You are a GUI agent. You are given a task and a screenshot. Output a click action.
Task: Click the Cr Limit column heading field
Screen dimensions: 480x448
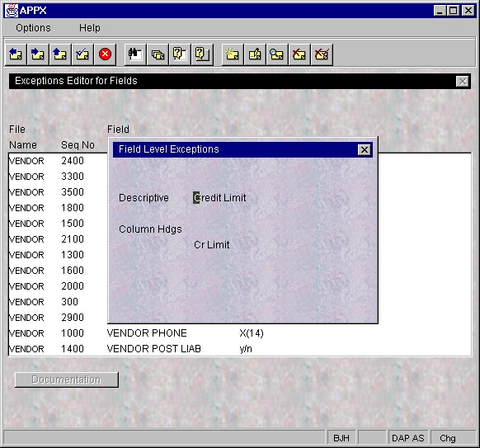(x=212, y=245)
